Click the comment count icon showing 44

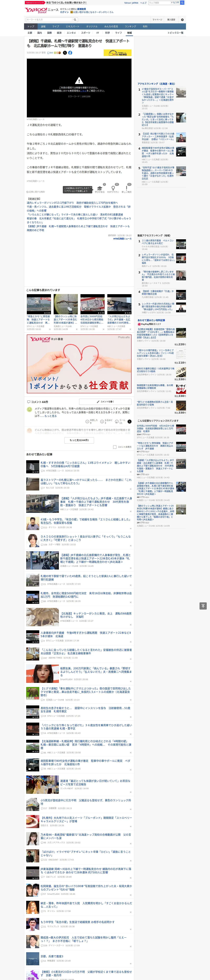pos(50,53)
